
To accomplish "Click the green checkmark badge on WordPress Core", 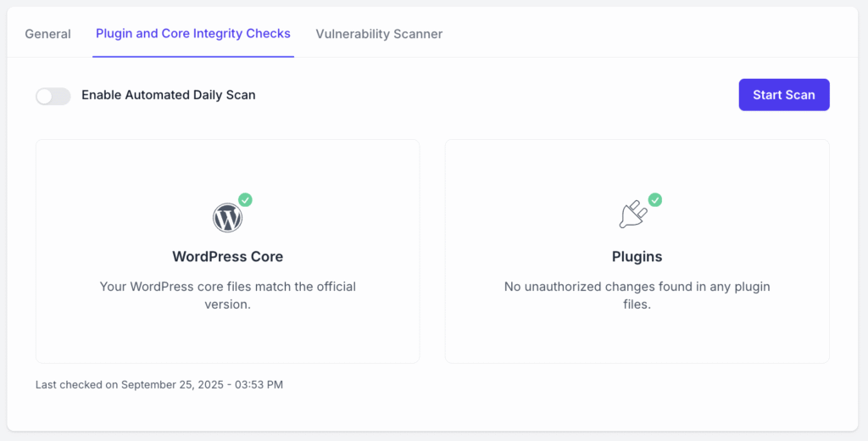I will (x=245, y=200).
